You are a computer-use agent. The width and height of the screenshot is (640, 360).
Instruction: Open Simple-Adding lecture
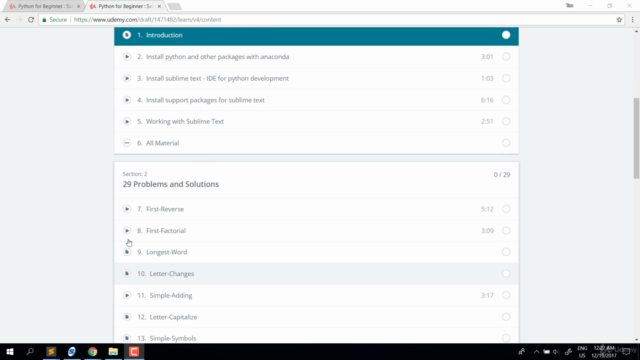click(x=316, y=295)
